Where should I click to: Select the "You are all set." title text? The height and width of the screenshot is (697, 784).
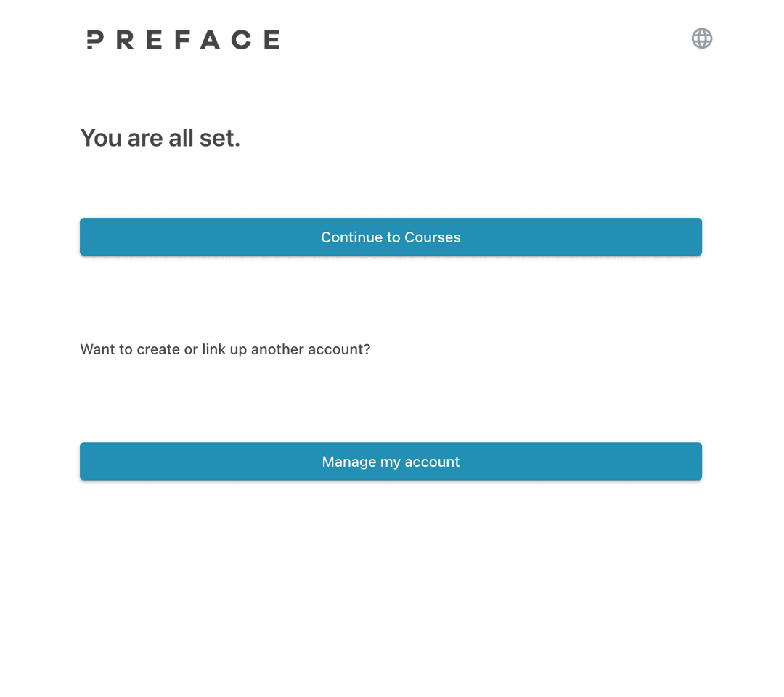tap(160, 138)
